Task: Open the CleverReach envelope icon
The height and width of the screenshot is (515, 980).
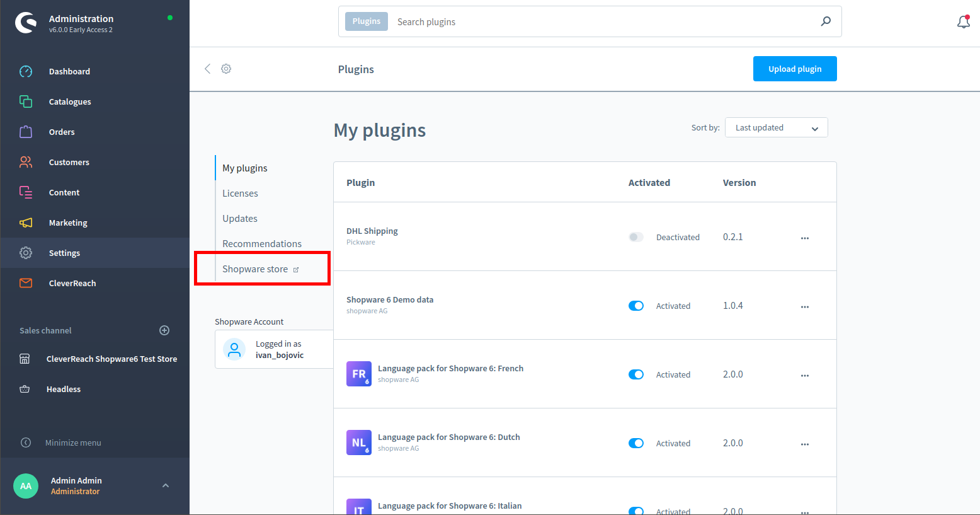Action: 26,283
